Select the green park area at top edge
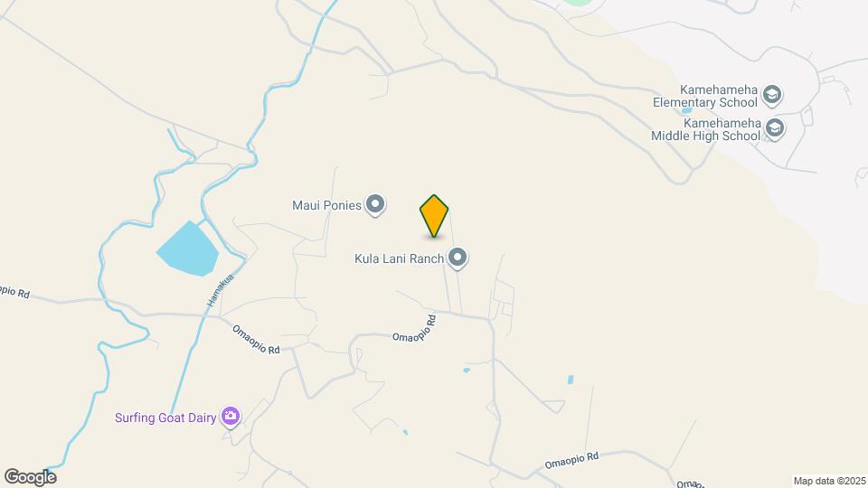This screenshot has width=868, height=488. [578, 2]
